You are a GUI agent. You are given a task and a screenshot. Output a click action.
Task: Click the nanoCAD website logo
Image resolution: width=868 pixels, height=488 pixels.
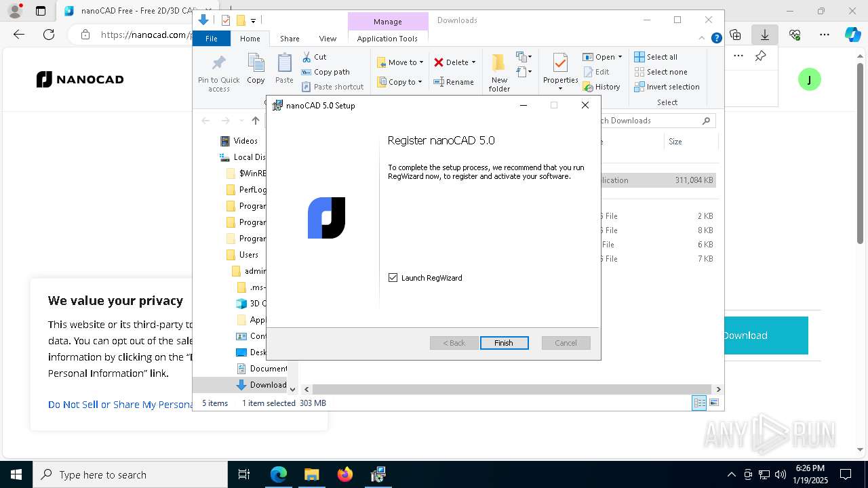click(80, 79)
